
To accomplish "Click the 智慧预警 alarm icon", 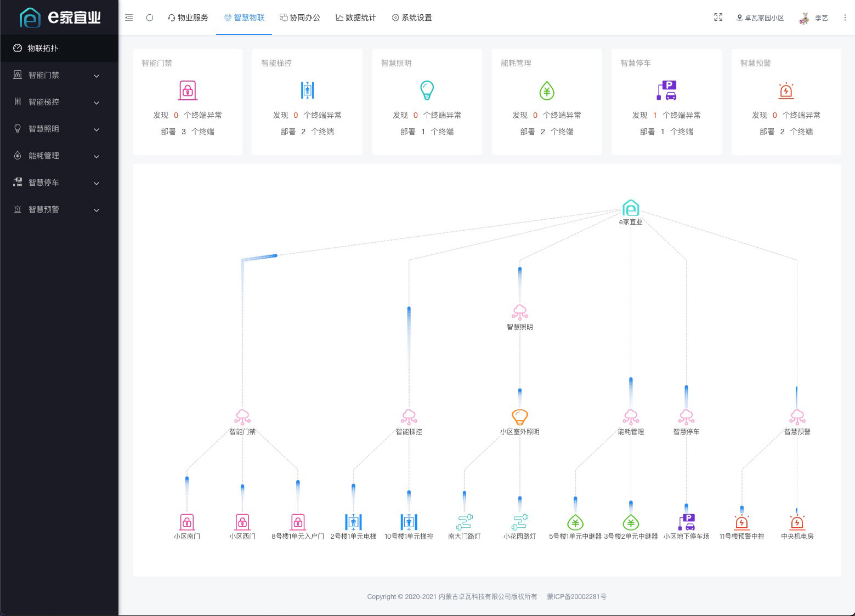I will click(x=786, y=90).
